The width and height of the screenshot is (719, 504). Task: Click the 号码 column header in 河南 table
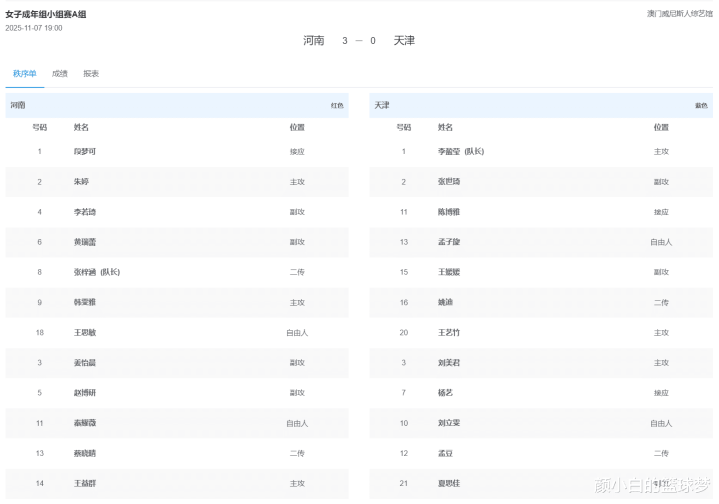coord(39,127)
